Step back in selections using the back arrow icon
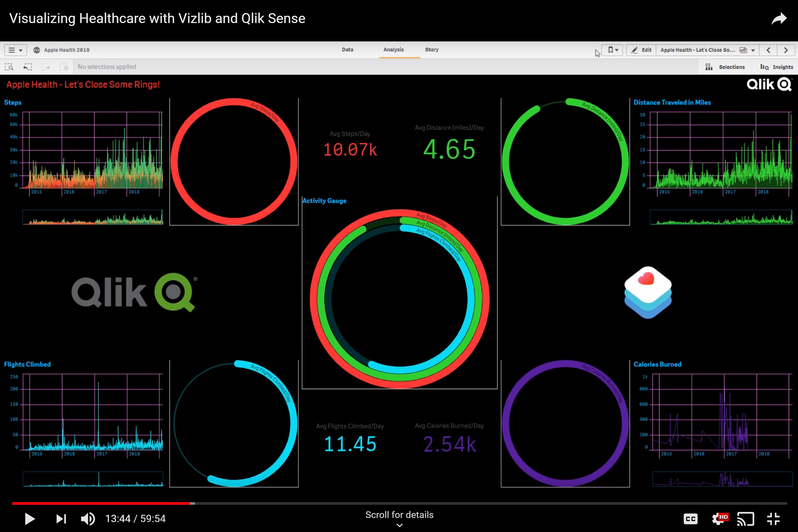The width and height of the screenshot is (798, 532). [x=27, y=66]
